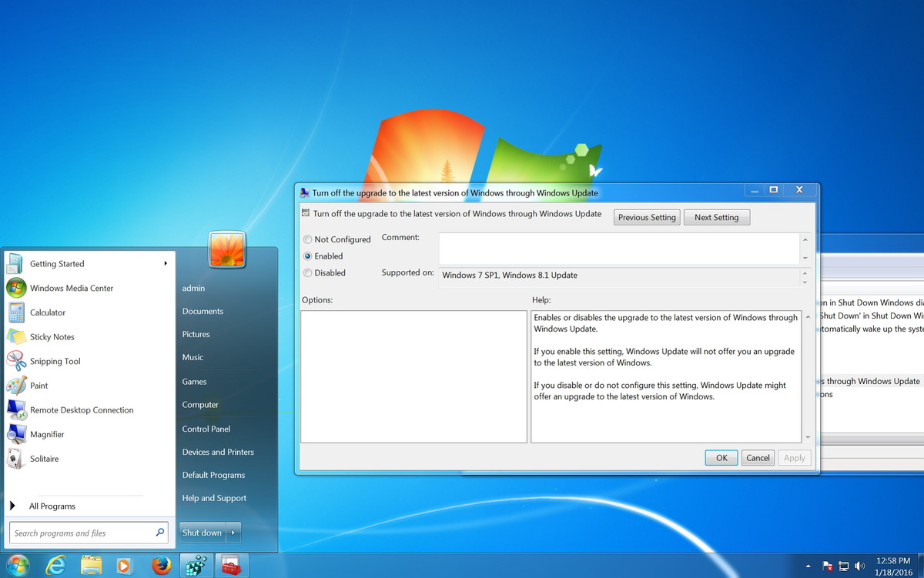Image resolution: width=924 pixels, height=578 pixels.
Task: Click the user account flower picture
Action: [227, 249]
